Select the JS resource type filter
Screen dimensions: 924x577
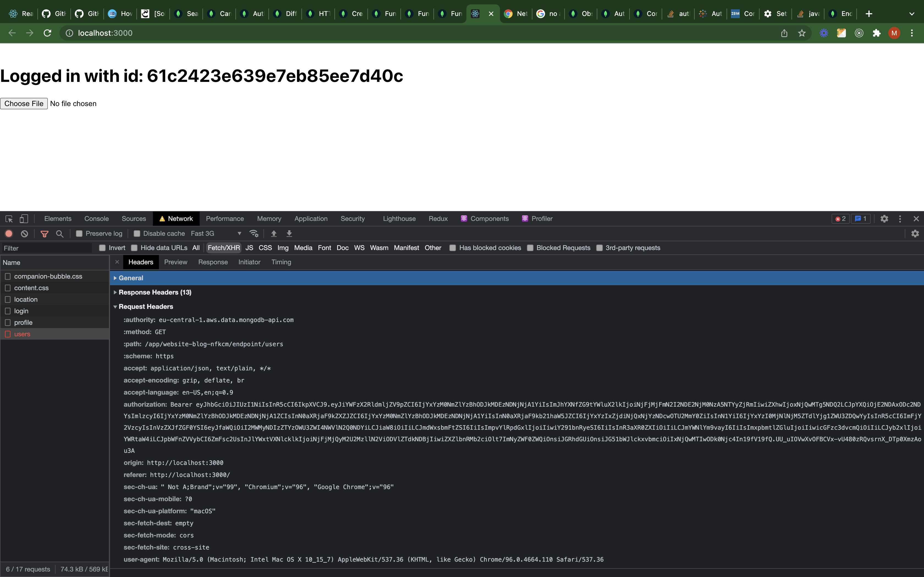[249, 248]
